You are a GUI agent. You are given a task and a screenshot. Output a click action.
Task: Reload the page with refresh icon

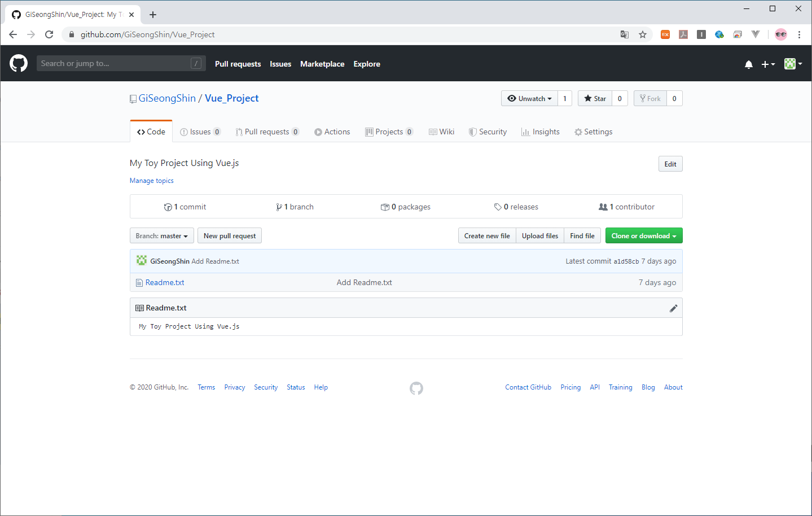[x=49, y=34]
